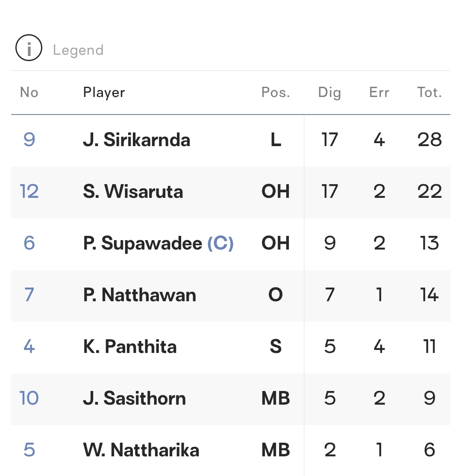Open player J. Sirikarnda
This screenshot has height=476, width=461.
click(x=137, y=140)
